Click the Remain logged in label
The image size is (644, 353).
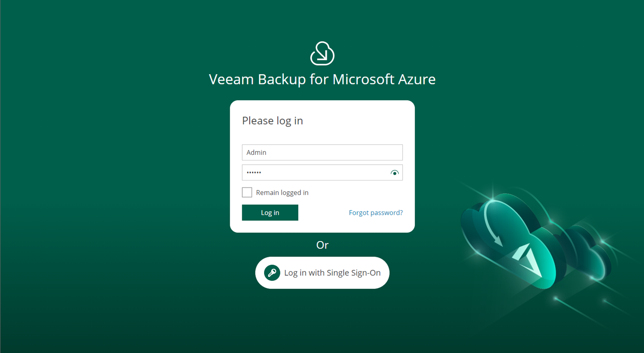coord(282,193)
